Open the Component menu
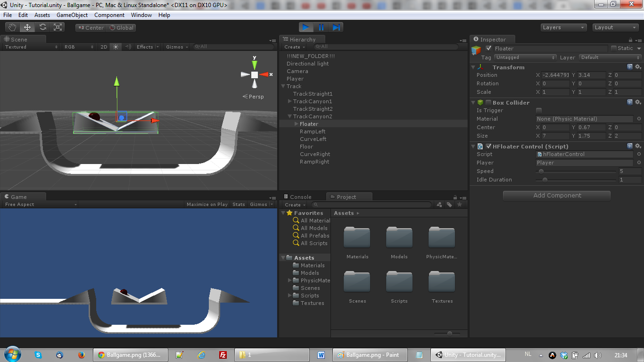Image resolution: width=644 pixels, height=362 pixels. pyautogui.click(x=109, y=15)
